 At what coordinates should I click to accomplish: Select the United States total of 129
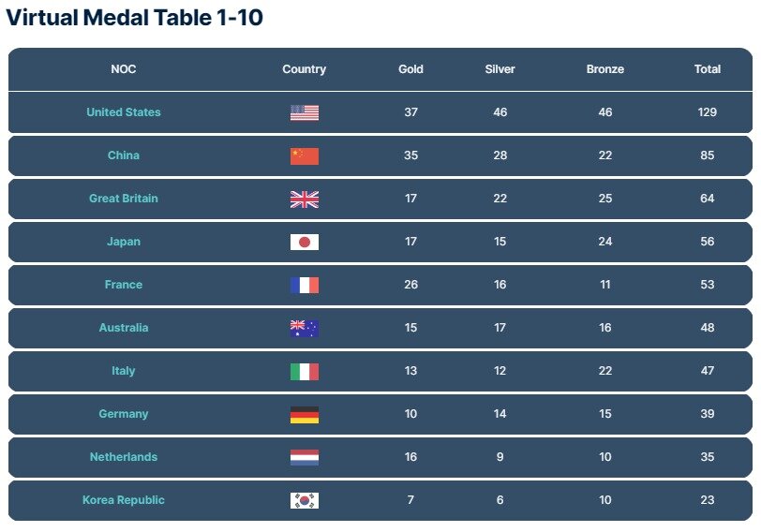707,112
